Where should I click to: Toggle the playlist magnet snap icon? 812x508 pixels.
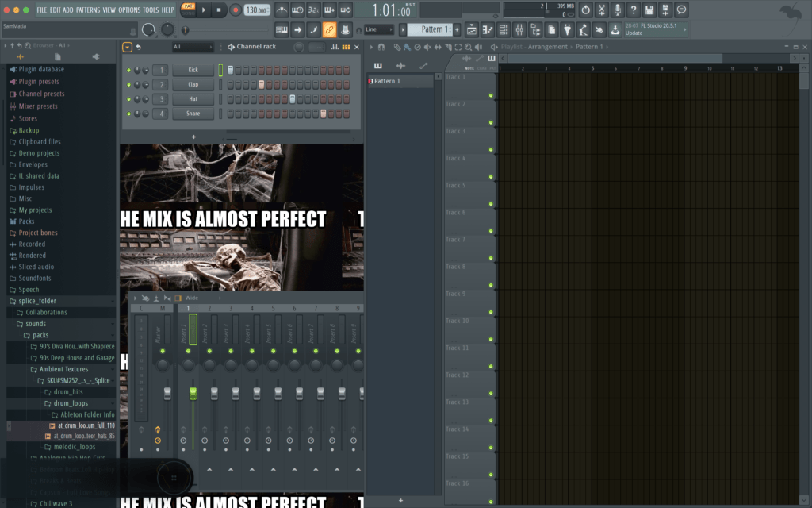pyautogui.click(x=381, y=47)
